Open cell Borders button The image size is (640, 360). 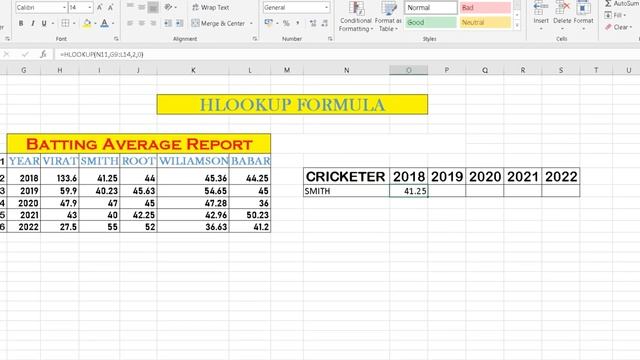65,23
